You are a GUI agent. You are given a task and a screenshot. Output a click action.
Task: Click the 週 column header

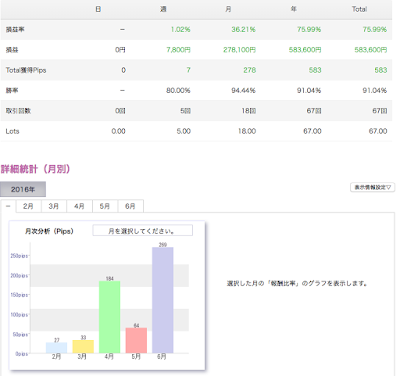(163, 9)
